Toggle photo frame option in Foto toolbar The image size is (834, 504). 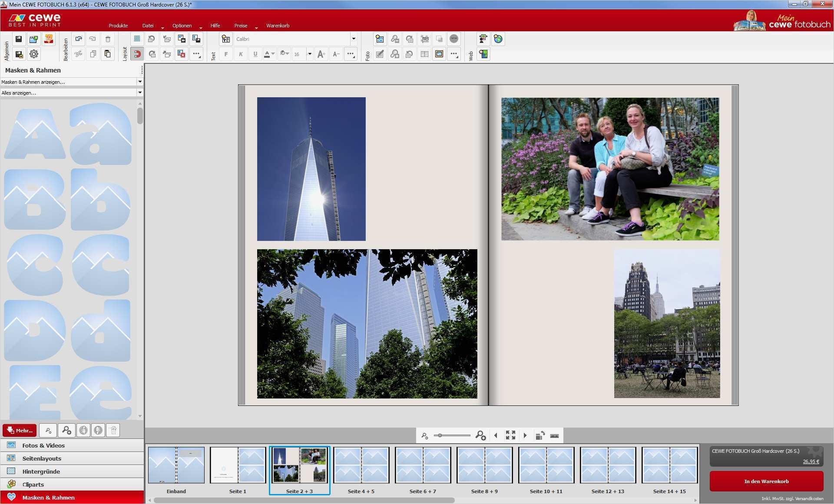[x=439, y=54]
